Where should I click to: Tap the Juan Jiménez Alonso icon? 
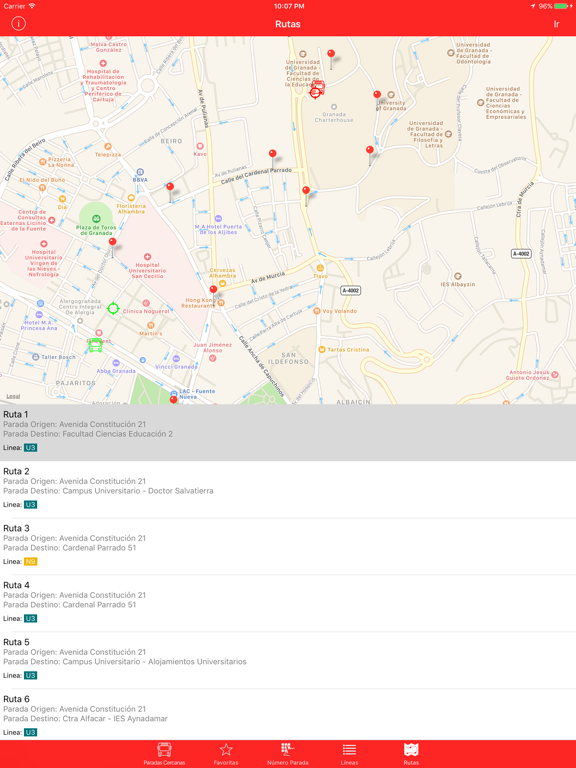(x=213, y=358)
